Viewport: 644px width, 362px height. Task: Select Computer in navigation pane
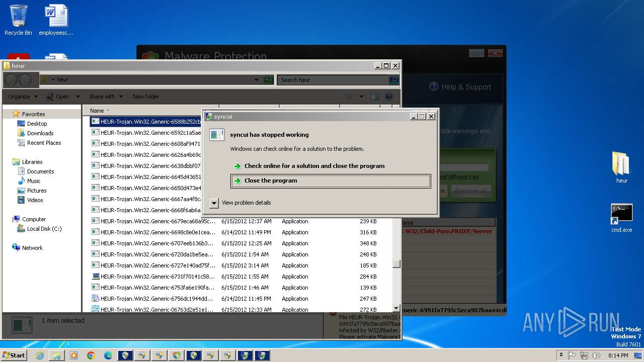click(34, 219)
